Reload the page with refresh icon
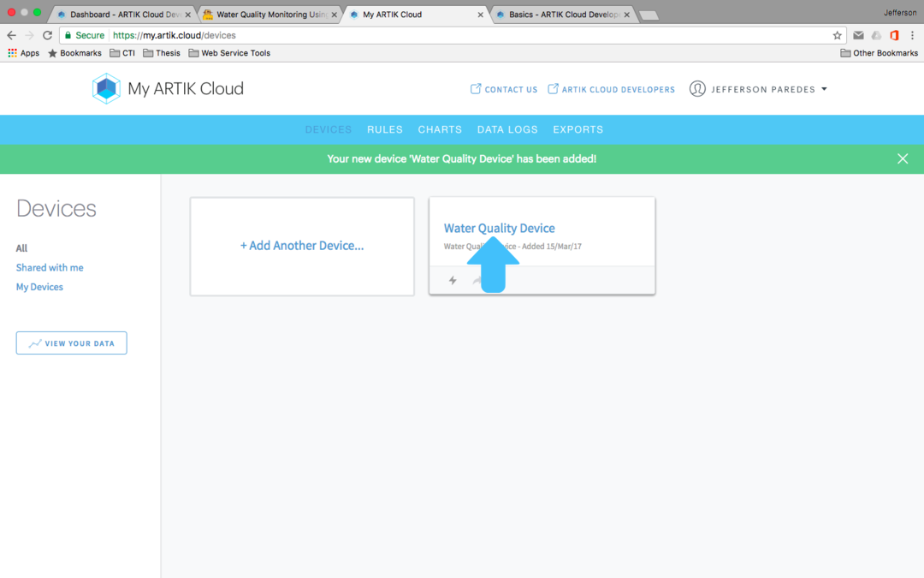Image resolution: width=924 pixels, height=578 pixels. pos(48,35)
